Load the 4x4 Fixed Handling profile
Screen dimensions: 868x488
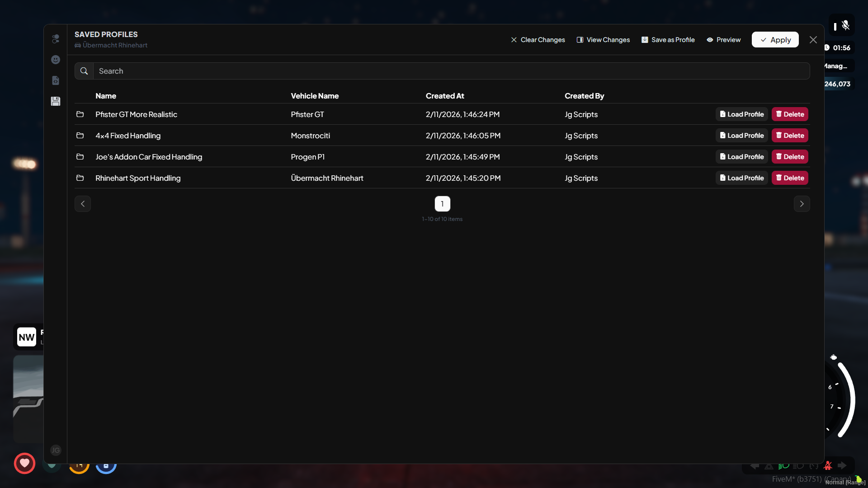741,136
